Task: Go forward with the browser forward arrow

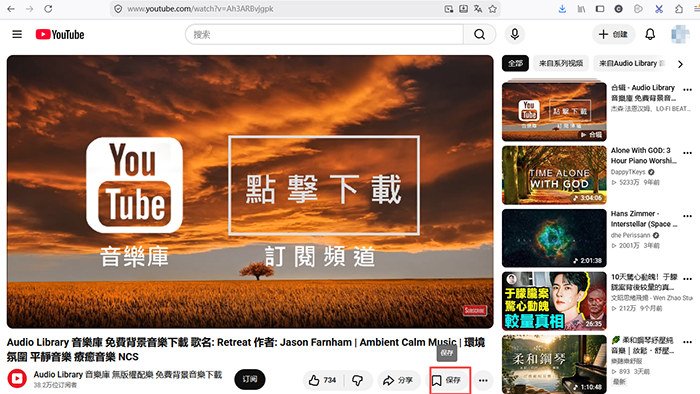Action: coord(29,9)
